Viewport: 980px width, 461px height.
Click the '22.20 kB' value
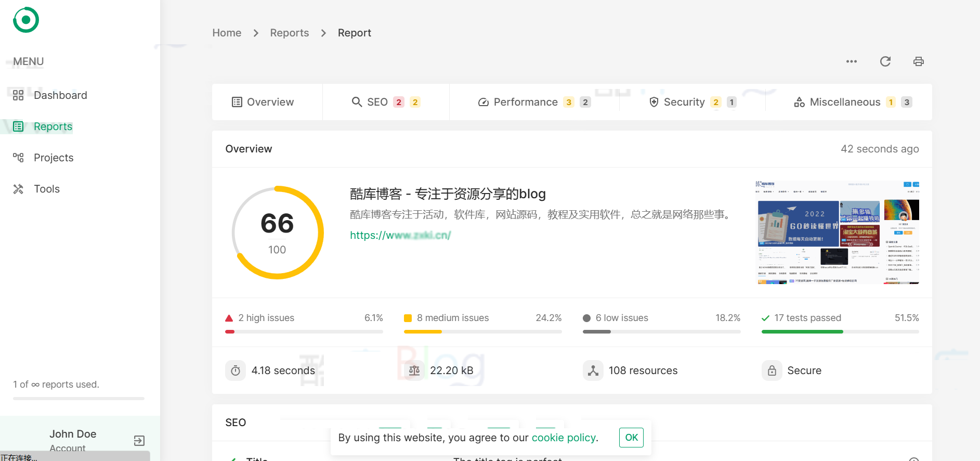click(x=452, y=370)
